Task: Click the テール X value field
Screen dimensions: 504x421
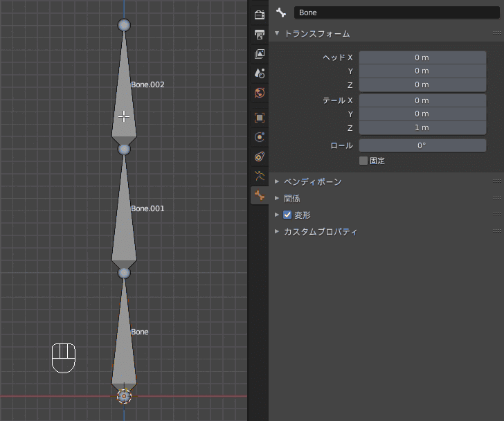Action: click(x=422, y=100)
